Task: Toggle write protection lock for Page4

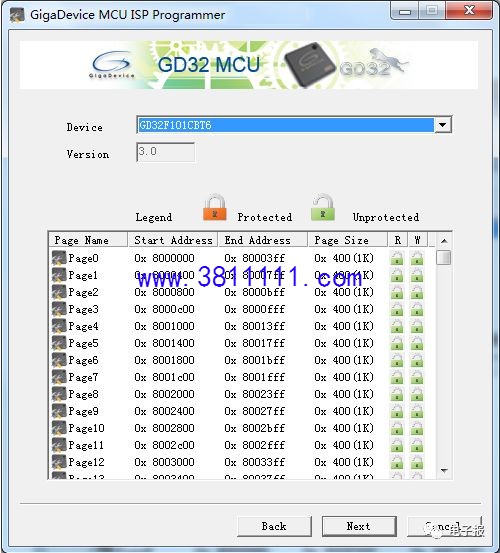Action: (x=417, y=326)
